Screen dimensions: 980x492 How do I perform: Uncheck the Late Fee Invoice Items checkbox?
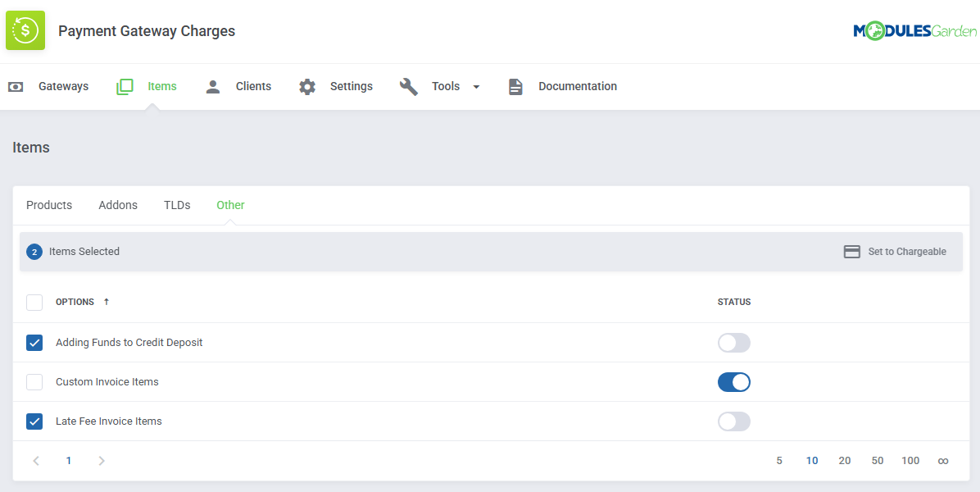click(x=34, y=421)
